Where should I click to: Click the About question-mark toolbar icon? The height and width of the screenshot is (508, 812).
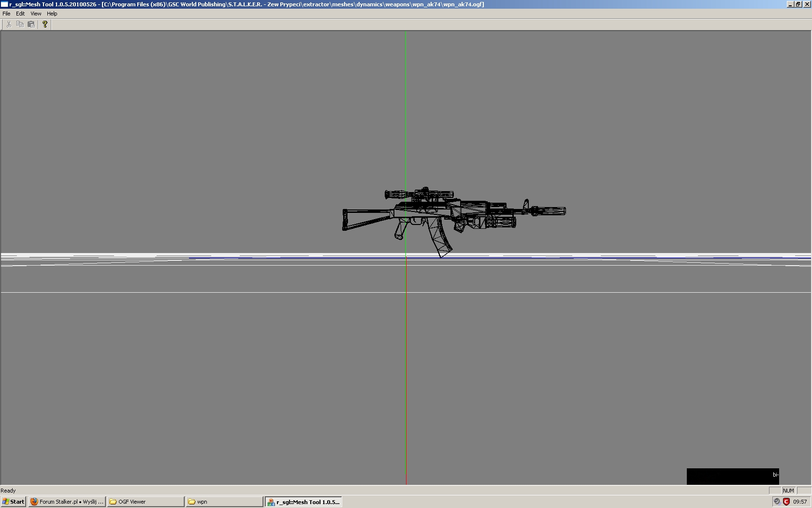45,24
